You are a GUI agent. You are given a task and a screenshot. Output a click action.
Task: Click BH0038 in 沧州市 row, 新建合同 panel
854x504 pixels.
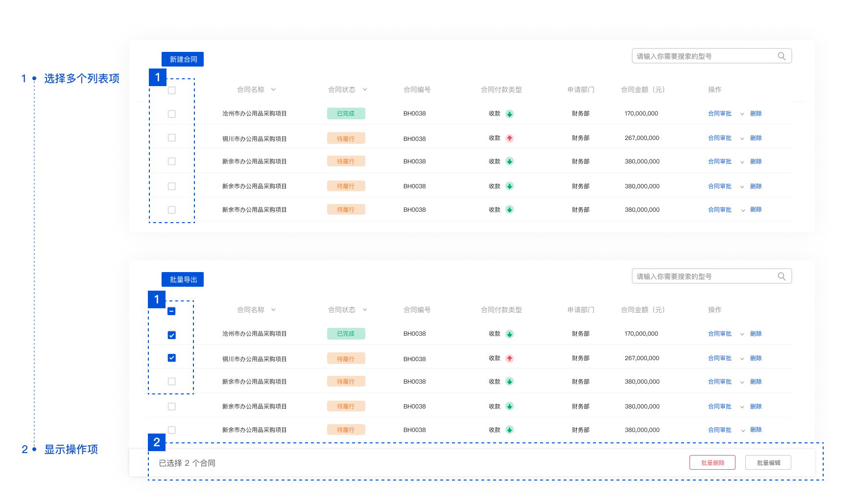coord(415,114)
